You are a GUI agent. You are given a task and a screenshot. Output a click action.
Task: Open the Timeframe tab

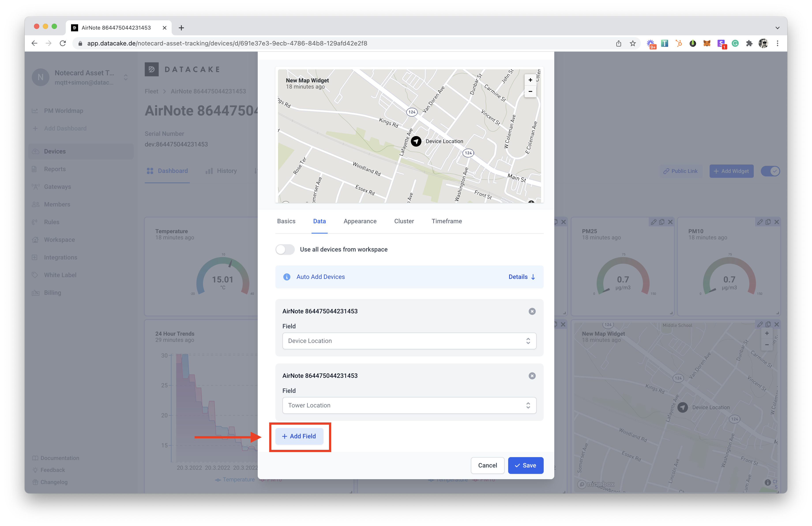447,221
